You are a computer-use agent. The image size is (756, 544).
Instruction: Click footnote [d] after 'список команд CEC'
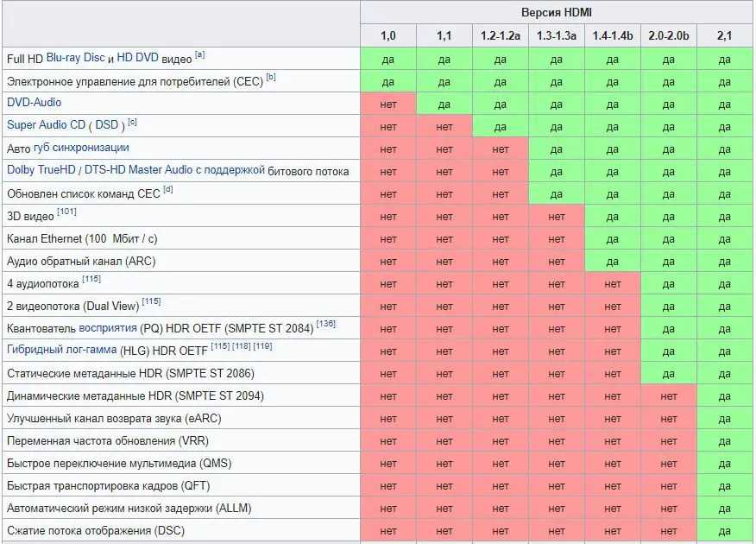point(168,189)
